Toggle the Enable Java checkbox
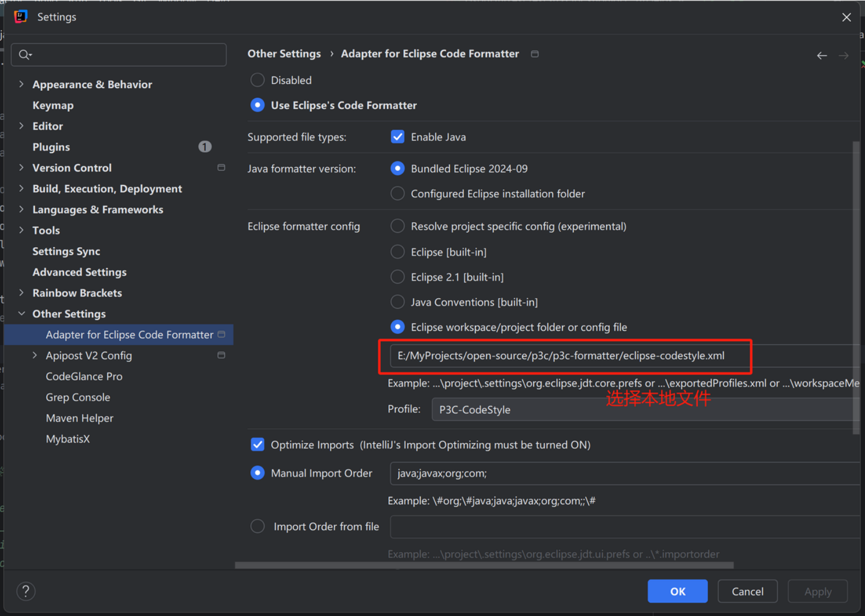This screenshot has height=616, width=865. 397,137
